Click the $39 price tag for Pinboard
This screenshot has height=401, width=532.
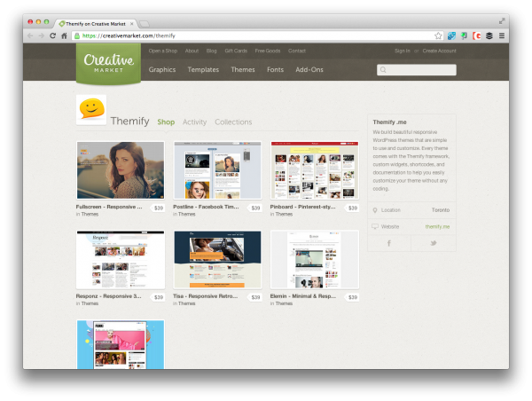pos(352,208)
